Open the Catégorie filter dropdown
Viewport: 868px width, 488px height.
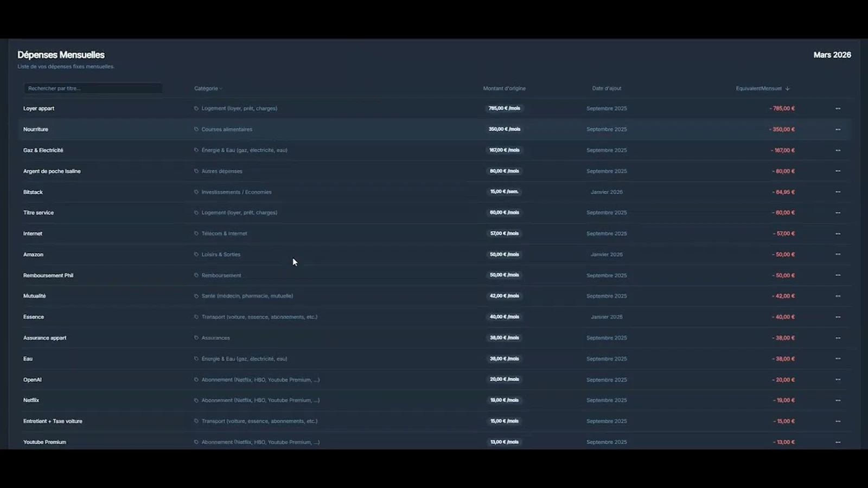click(208, 88)
